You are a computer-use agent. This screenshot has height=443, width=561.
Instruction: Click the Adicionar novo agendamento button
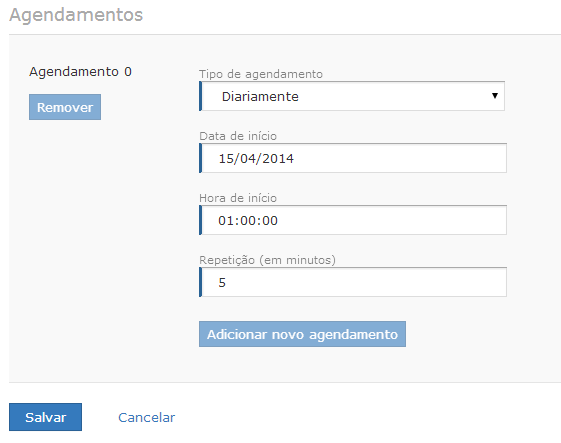point(302,334)
